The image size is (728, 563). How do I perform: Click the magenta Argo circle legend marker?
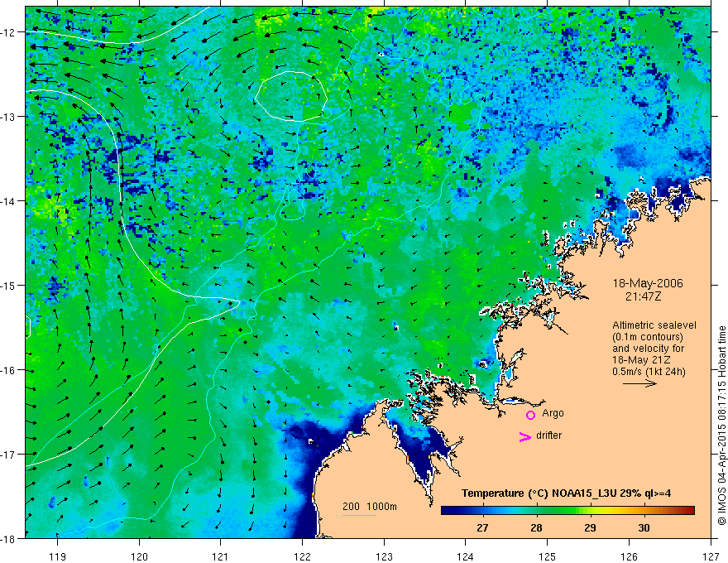pos(530,415)
